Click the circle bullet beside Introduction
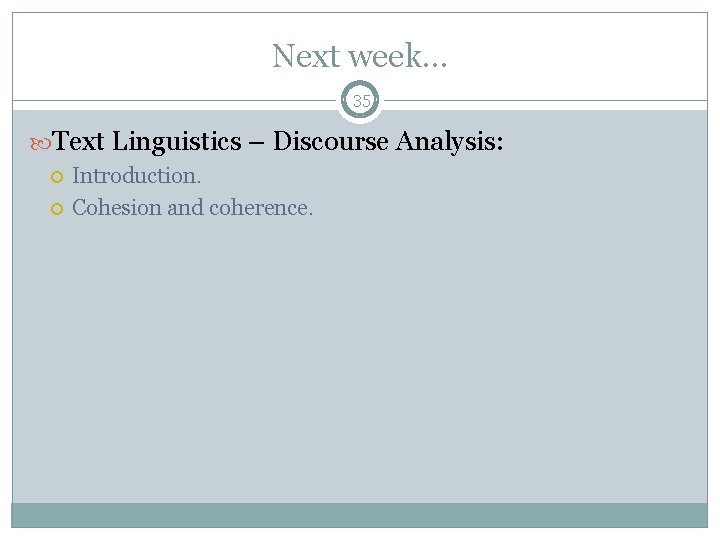Image resolution: width=720 pixels, height=540 pixels. (x=57, y=177)
